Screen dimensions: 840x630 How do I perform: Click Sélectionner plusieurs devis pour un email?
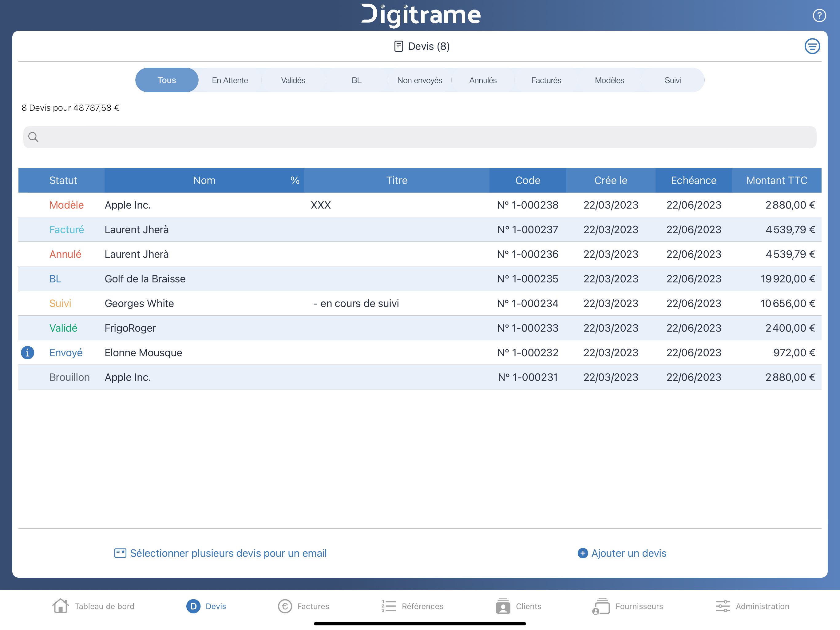pyautogui.click(x=228, y=553)
